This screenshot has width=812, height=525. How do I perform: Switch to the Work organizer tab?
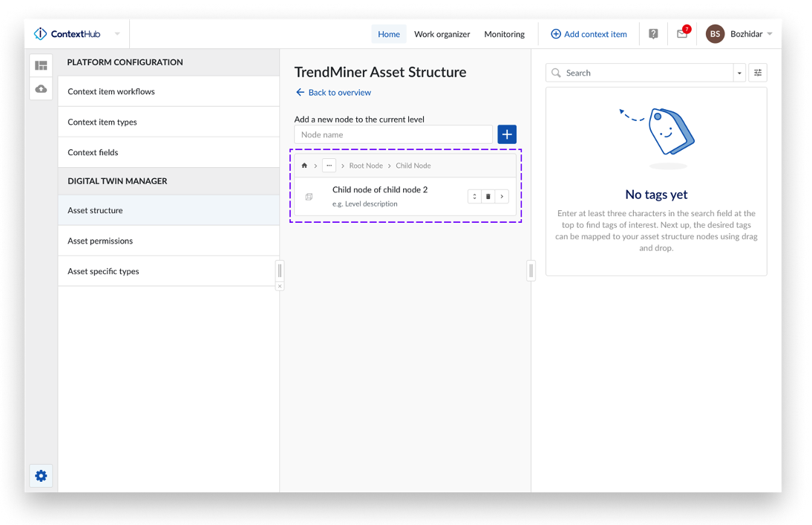pos(442,34)
